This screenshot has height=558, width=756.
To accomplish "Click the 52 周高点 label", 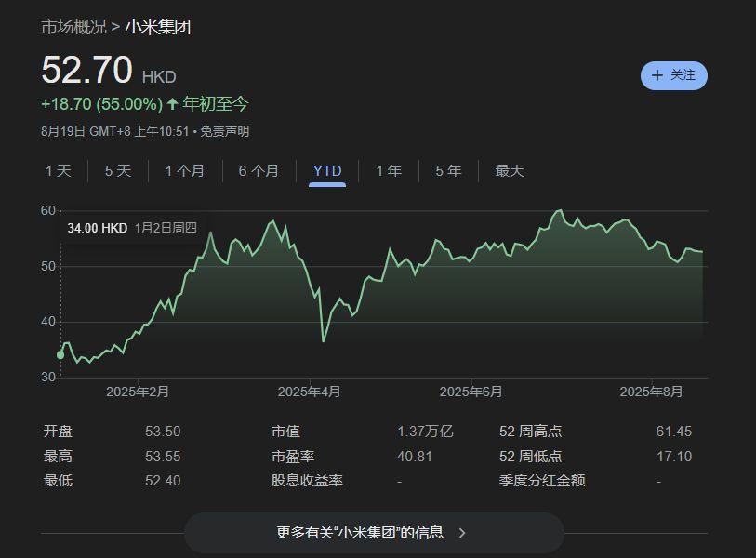I will coord(530,432).
